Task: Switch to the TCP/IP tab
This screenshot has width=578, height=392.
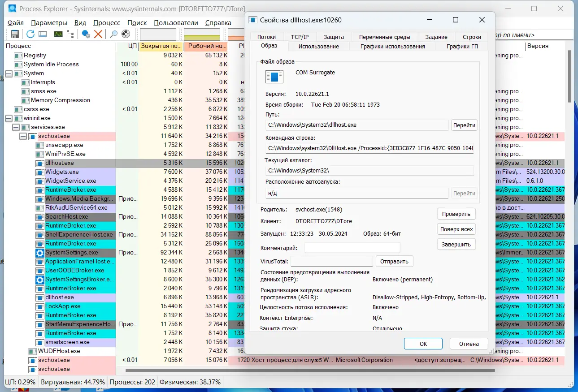Action: [300, 37]
